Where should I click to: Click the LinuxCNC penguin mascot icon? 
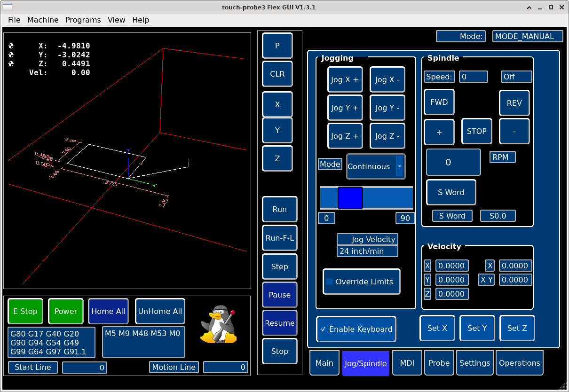218,324
